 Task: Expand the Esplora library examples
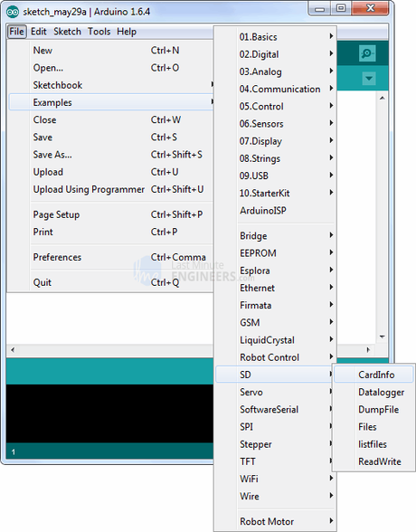click(276, 271)
